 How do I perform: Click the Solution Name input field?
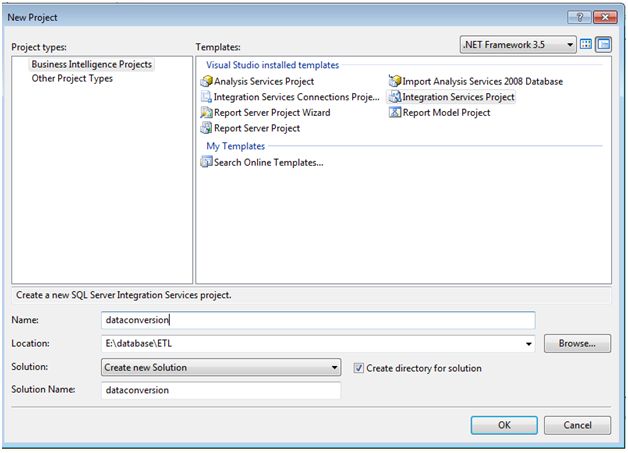point(221,390)
